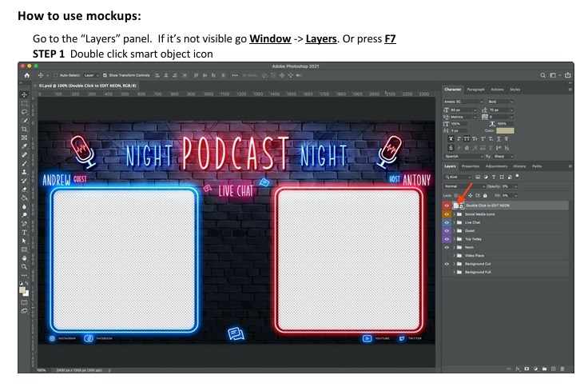
Task: Show the Video Place group
Action: point(447,256)
